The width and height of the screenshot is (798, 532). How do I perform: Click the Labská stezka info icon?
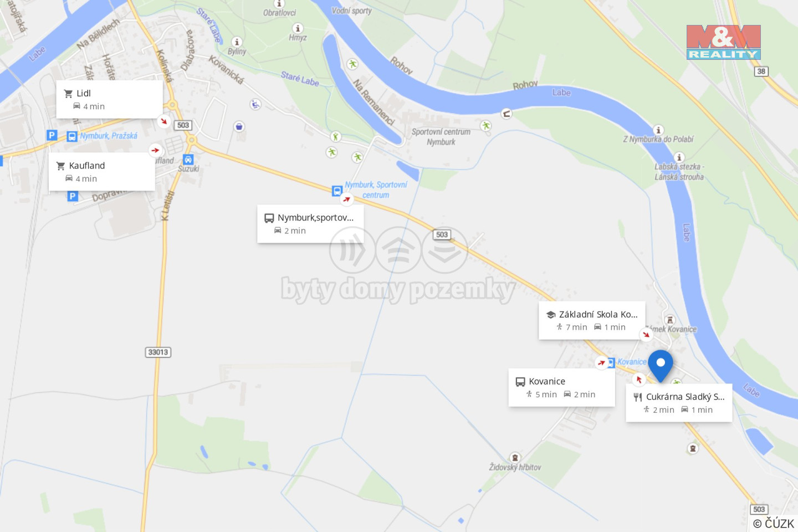679,157
